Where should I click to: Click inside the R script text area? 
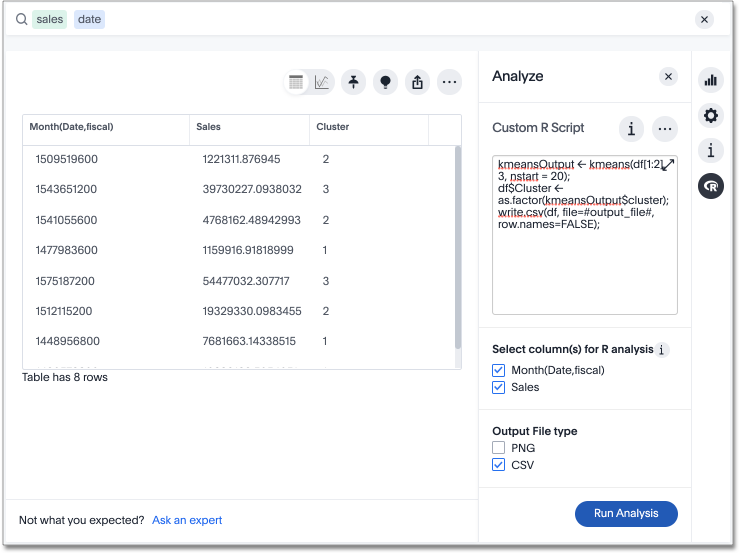point(585,235)
